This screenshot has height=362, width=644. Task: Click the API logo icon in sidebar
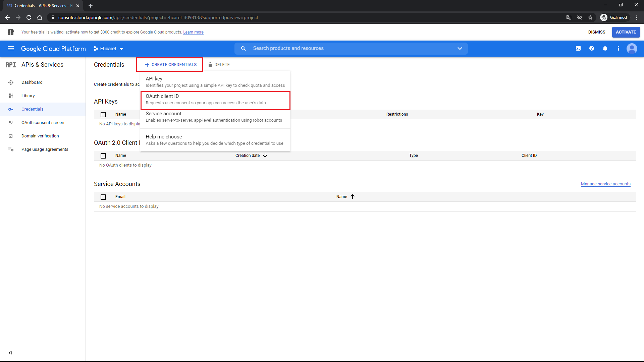(11, 65)
